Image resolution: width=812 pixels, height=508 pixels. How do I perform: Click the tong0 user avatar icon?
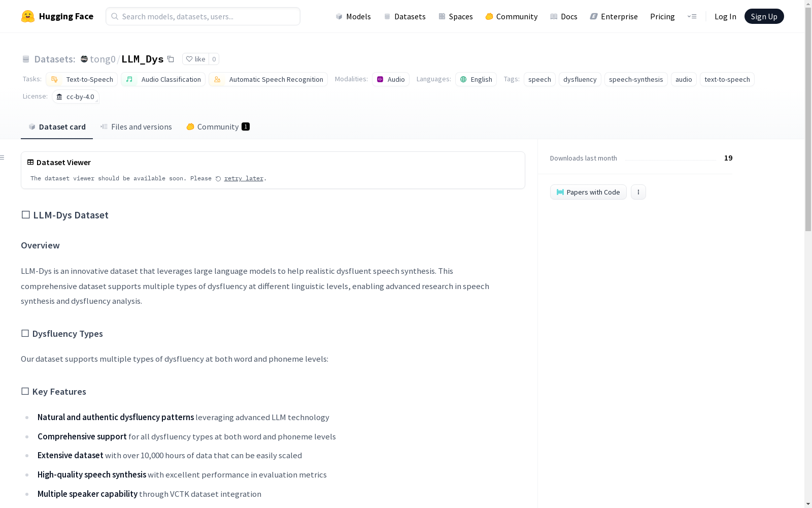point(84,59)
